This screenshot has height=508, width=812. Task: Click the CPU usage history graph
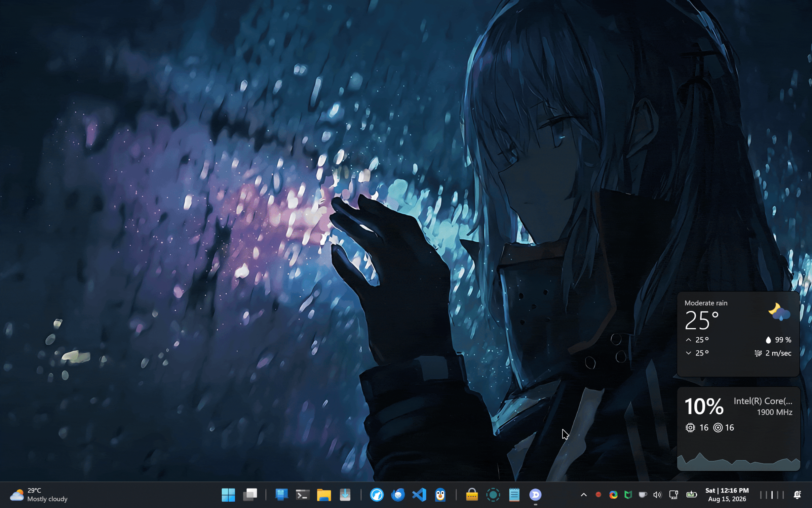(x=739, y=461)
